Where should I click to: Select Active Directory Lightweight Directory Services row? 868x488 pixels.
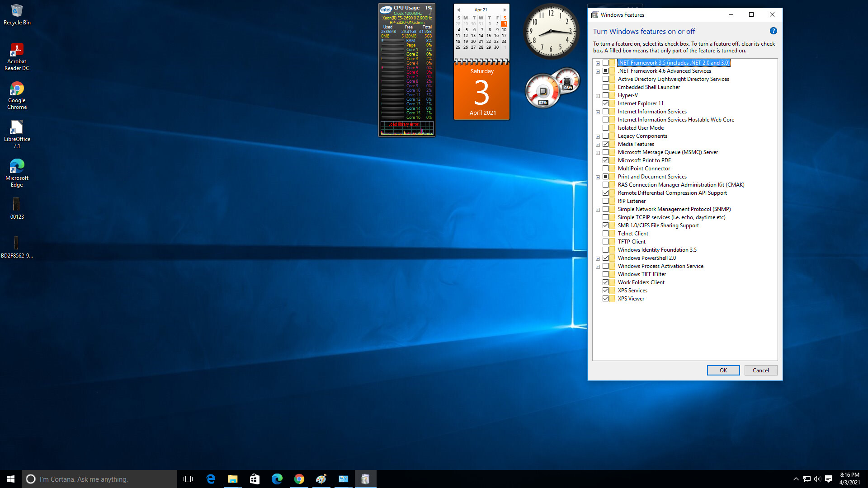click(673, 79)
